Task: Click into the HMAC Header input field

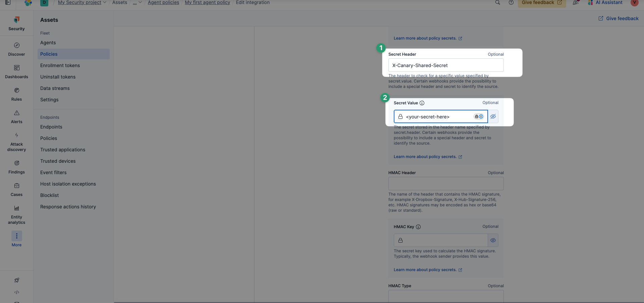Action: coord(446,184)
